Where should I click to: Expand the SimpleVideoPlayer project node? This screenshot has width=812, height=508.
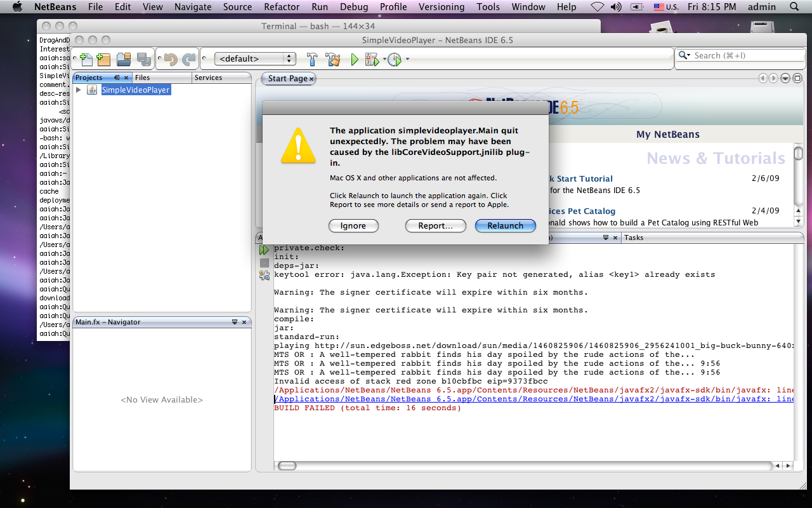click(79, 90)
